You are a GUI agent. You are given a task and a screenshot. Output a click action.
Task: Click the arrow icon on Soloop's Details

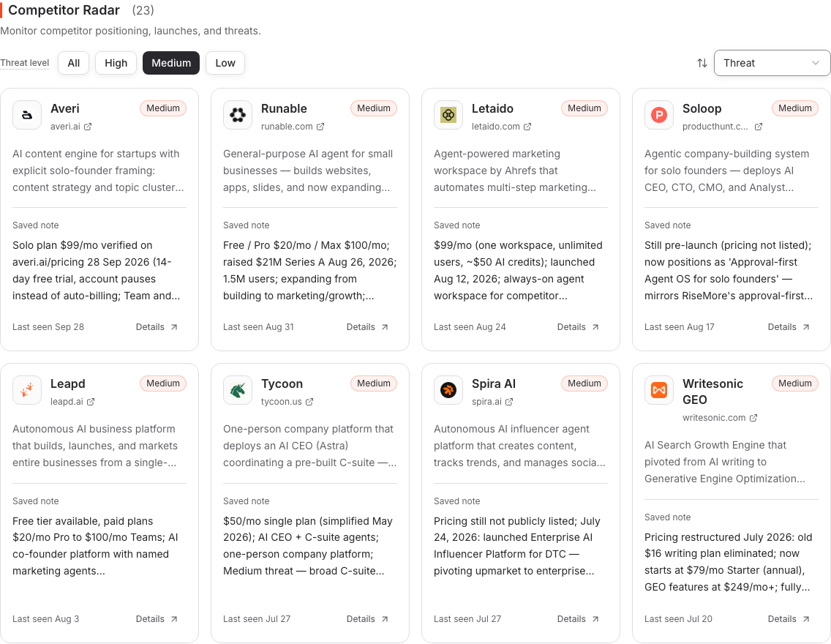coord(806,327)
